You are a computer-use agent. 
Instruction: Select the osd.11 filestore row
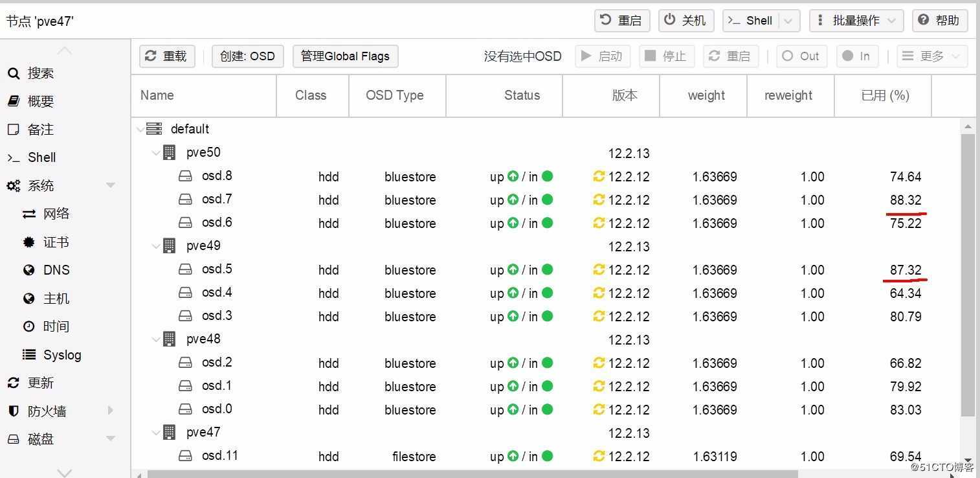click(x=546, y=456)
